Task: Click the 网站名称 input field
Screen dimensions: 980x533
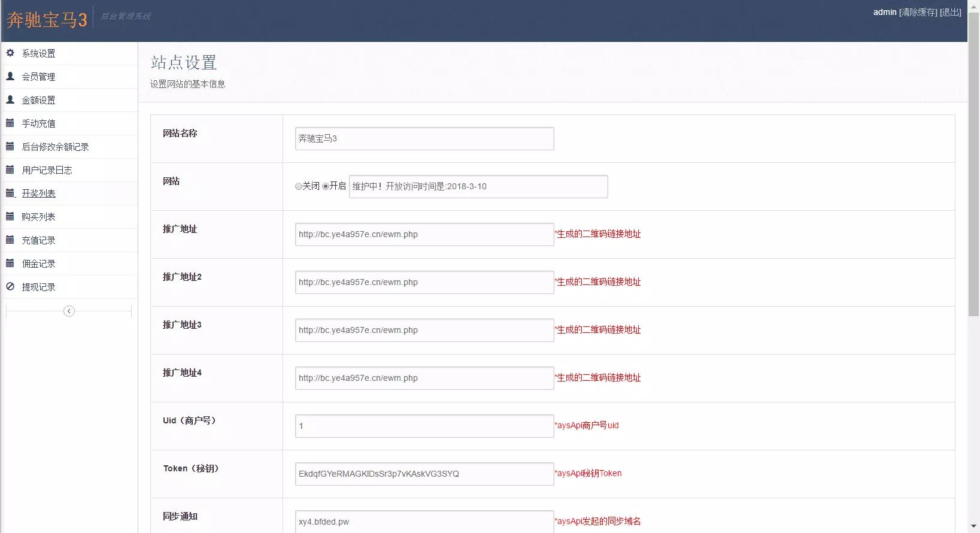Action: tap(424, 138)
